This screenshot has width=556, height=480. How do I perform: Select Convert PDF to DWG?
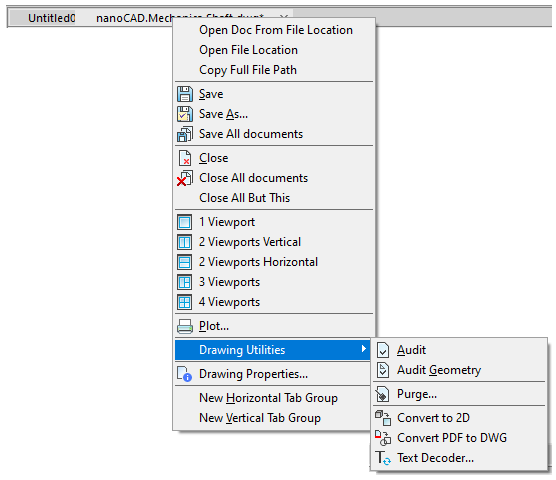pos(459,438)
